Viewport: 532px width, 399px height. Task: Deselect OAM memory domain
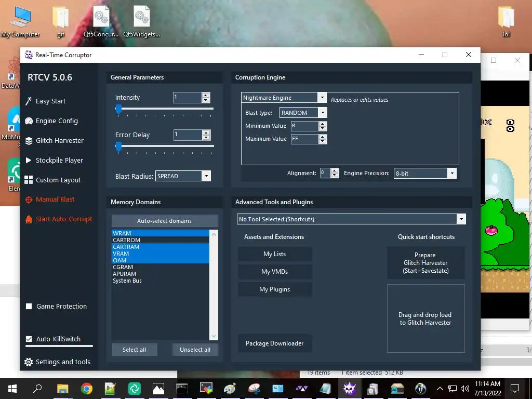pos(161,261)
